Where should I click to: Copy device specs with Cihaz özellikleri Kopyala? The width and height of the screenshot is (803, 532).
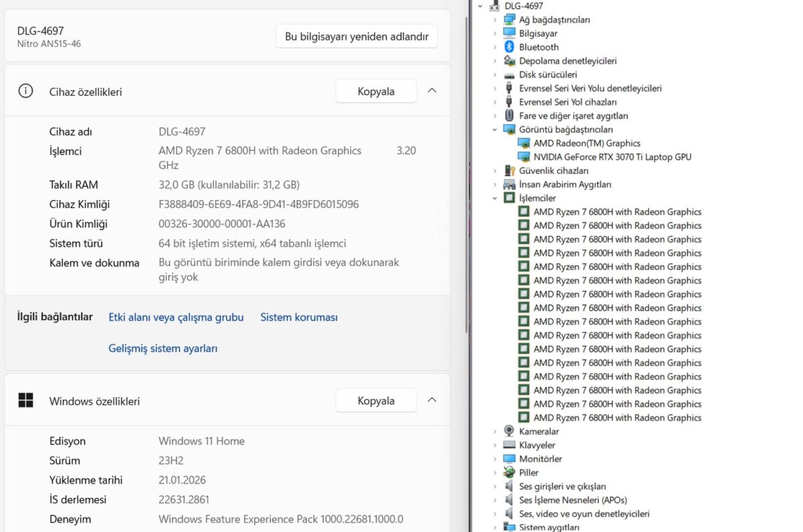click(376, 91)
